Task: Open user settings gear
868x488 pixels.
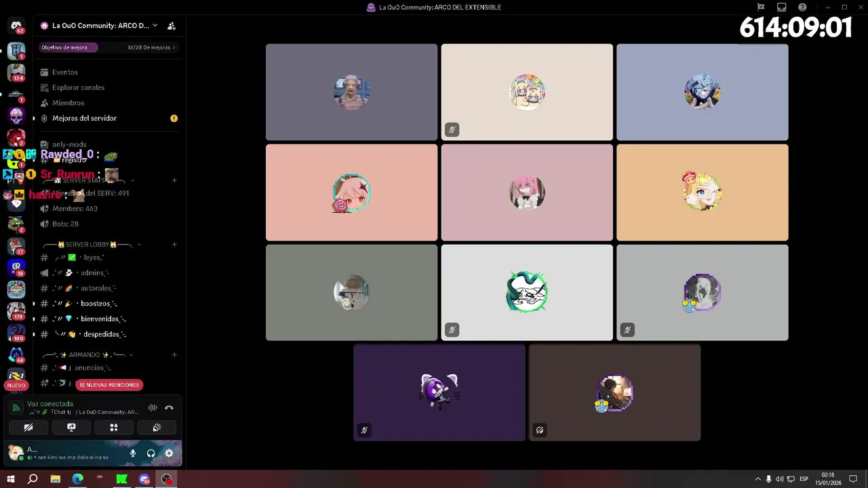Action: click(x=169, y=453)
